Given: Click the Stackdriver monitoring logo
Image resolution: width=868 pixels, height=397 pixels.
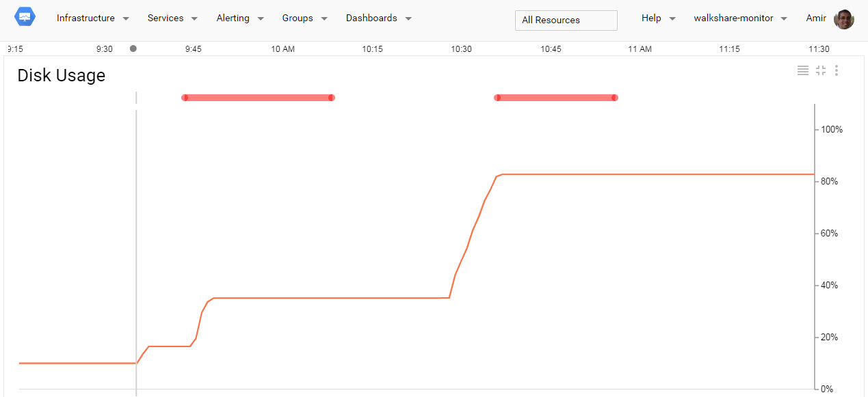Looking at the screenshot, I should pos(25,18).
